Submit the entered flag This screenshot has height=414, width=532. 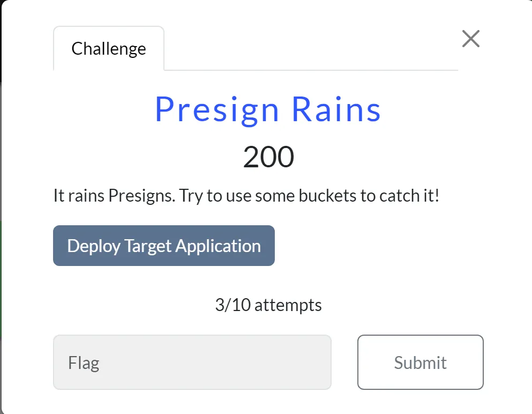[420, 363]
